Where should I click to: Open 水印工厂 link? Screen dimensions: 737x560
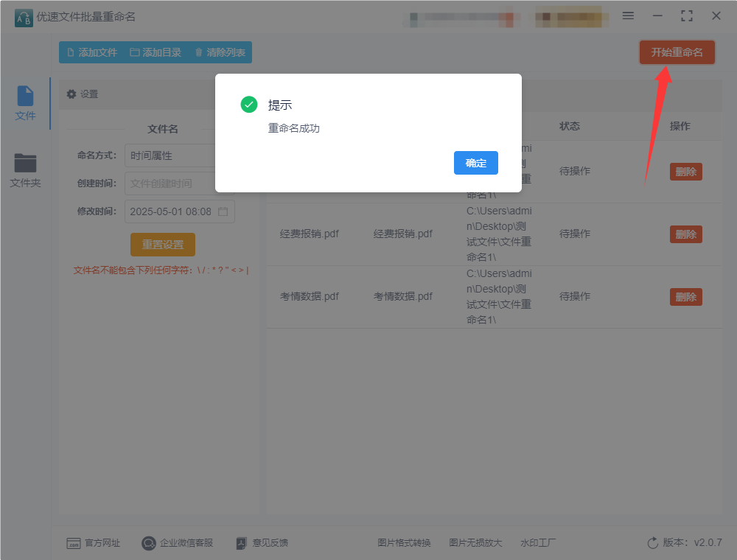538,543
